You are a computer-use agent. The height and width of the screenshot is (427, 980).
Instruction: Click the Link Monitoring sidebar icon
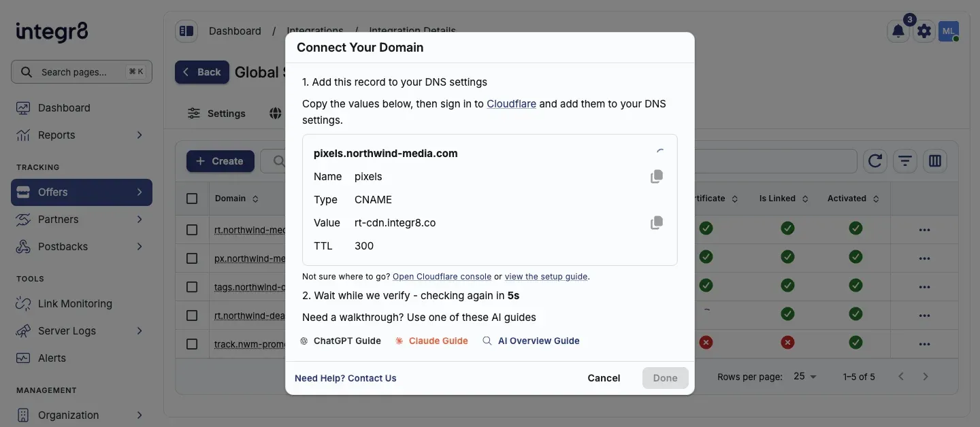coord(23,304)
